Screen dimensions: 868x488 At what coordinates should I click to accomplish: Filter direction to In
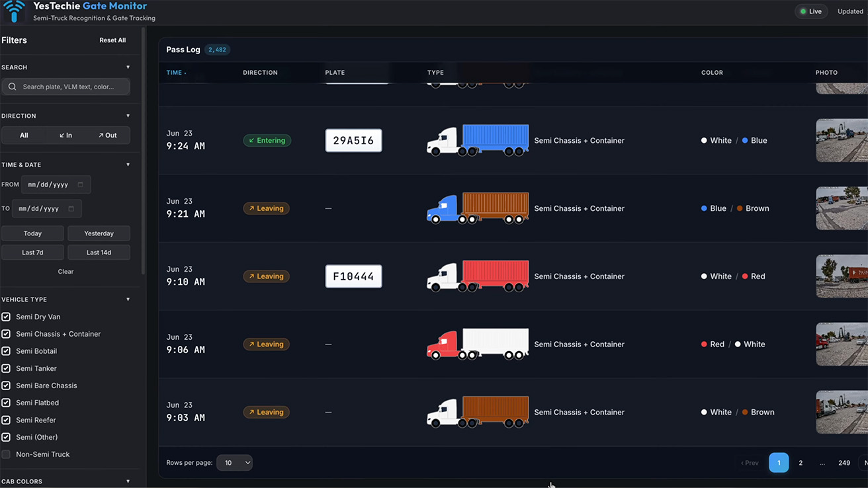click(x=65, y=136)
